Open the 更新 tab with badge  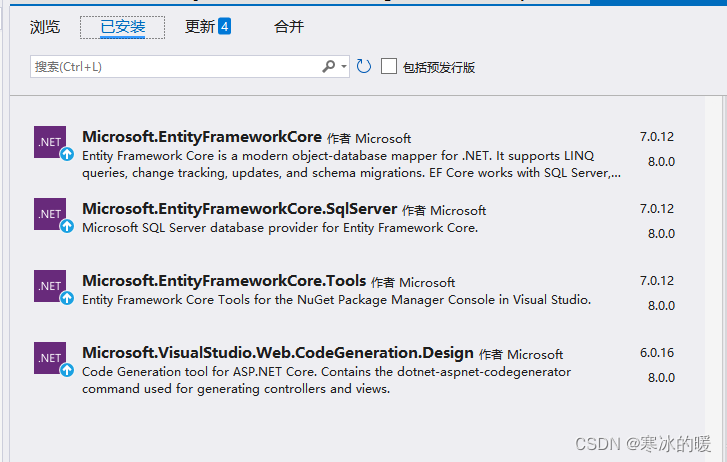pyautogui.click(x=208, y=26)
